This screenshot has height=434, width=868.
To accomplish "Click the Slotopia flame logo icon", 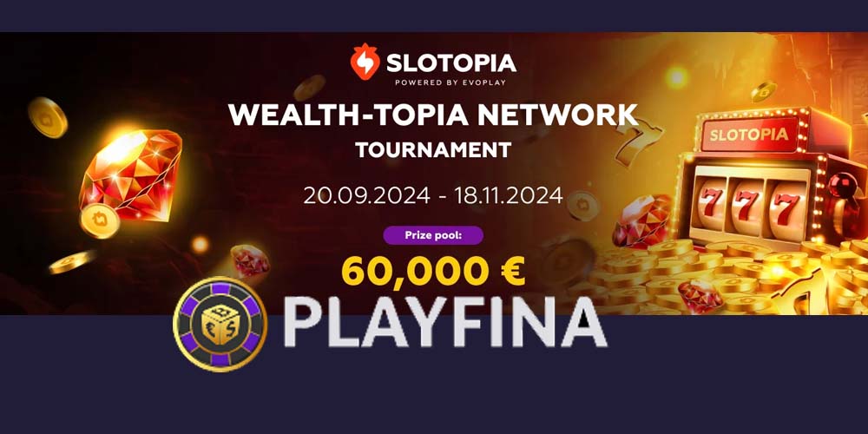I will tap(365, 62).
